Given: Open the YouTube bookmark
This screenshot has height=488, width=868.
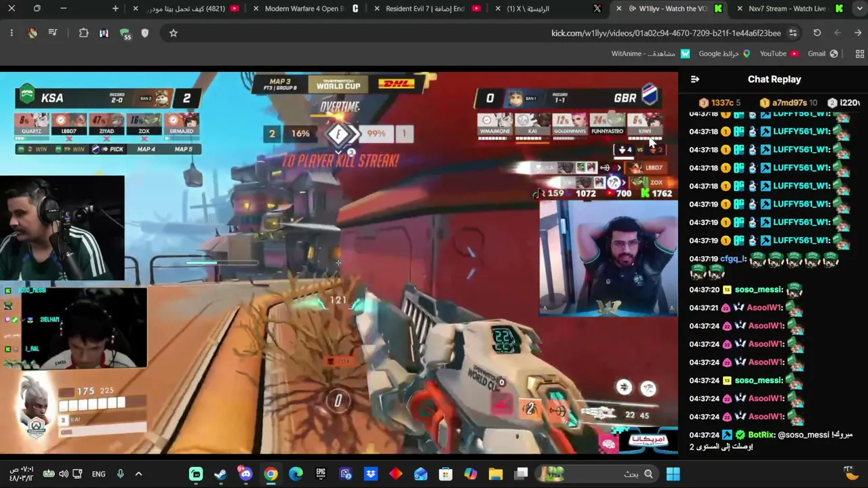Looking at the screenshot, I should point(779,54).
